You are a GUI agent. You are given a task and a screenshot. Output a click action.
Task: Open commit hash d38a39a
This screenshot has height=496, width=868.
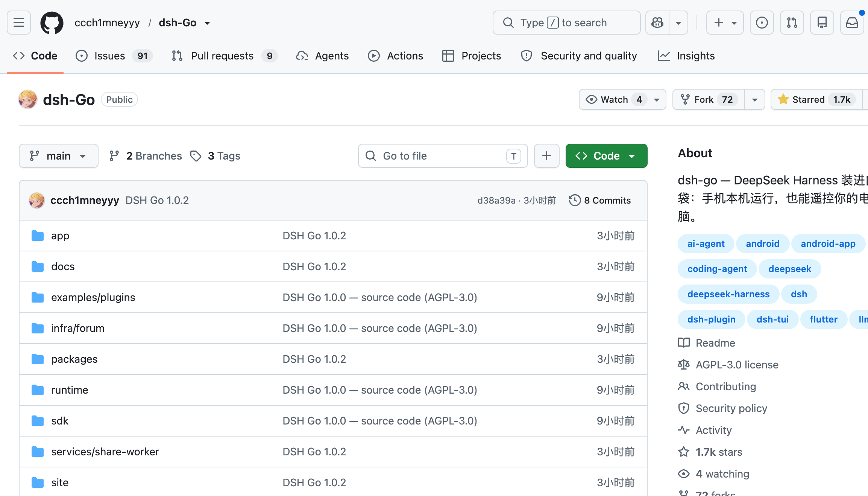tap(496, 200)
